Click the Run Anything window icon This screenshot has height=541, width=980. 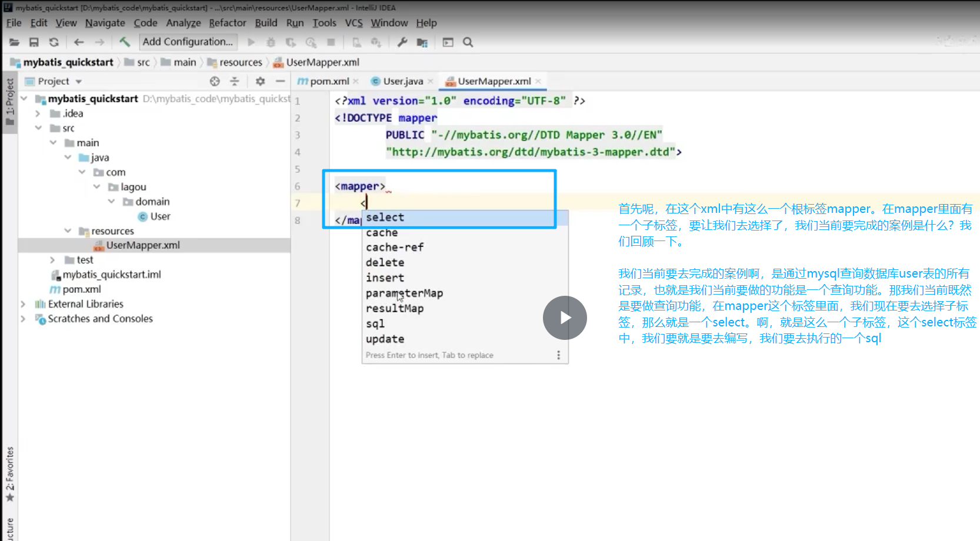(x=448, y=42)
